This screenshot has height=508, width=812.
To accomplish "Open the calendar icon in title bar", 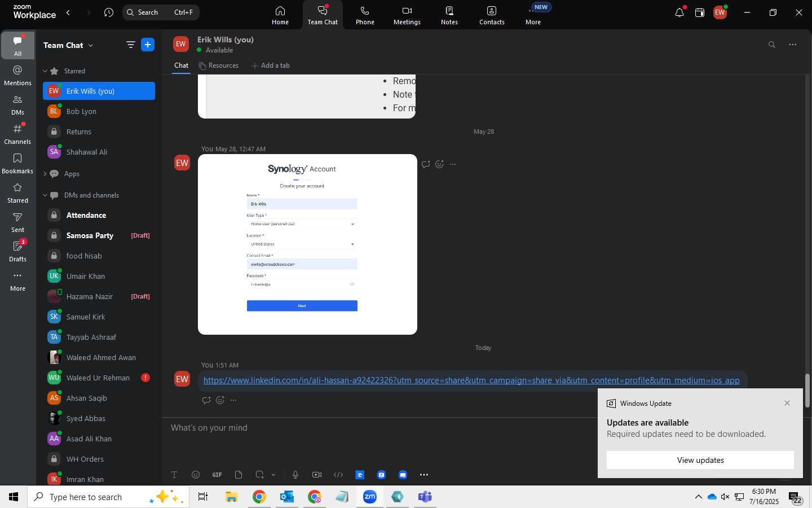I will (x=700, y=12).
